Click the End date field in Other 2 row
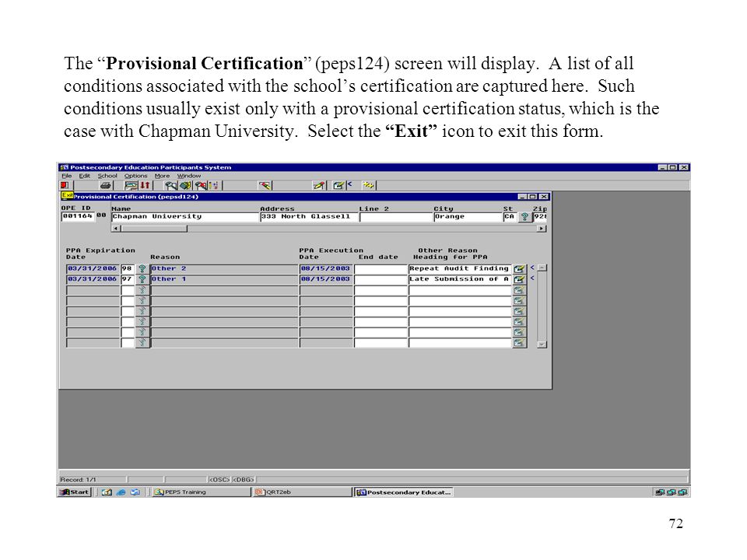This screenshot has height=560, width=747. [x=381, y=269]
